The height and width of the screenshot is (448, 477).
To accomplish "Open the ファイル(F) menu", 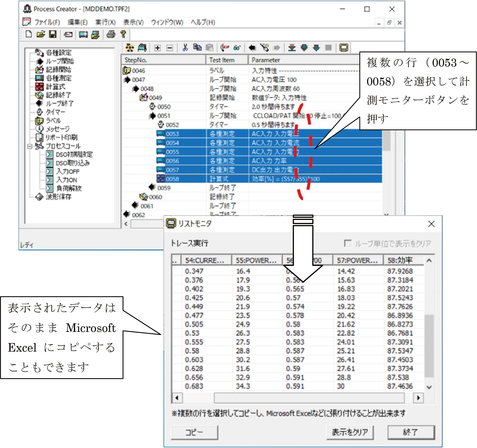I will (x=47, y=22).
